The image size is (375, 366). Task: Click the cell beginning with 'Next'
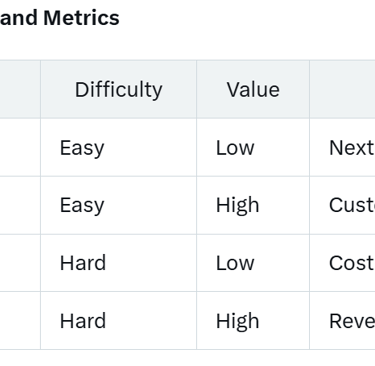(342, 147)
